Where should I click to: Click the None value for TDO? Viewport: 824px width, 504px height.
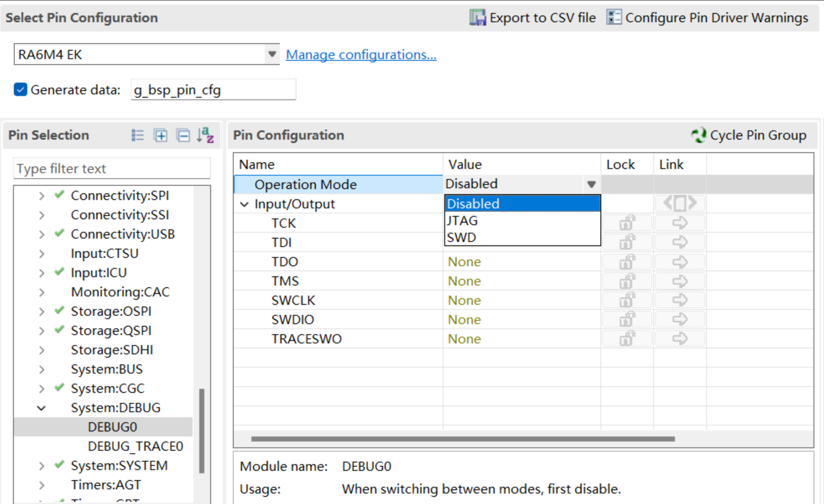(x=464, y=262)
